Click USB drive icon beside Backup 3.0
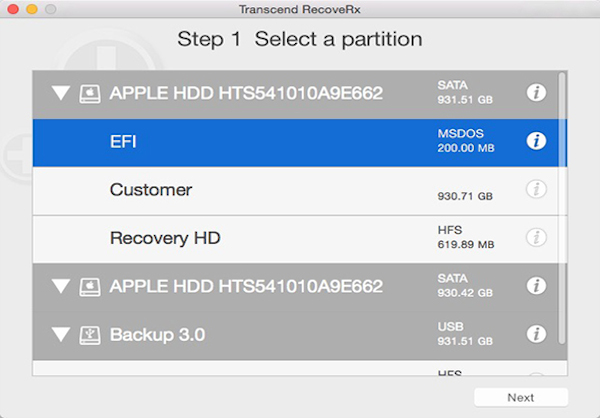Screen dimensions: 600x418 pos(90,334)
